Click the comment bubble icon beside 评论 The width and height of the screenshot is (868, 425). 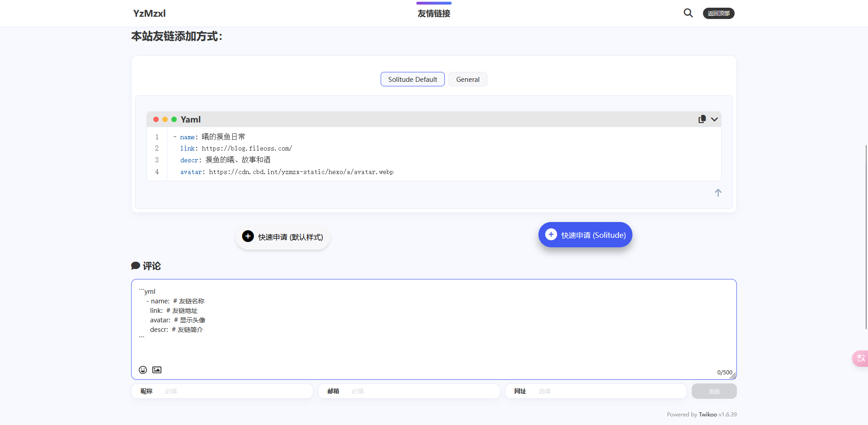pyautogui.click(x=135, y=266)
